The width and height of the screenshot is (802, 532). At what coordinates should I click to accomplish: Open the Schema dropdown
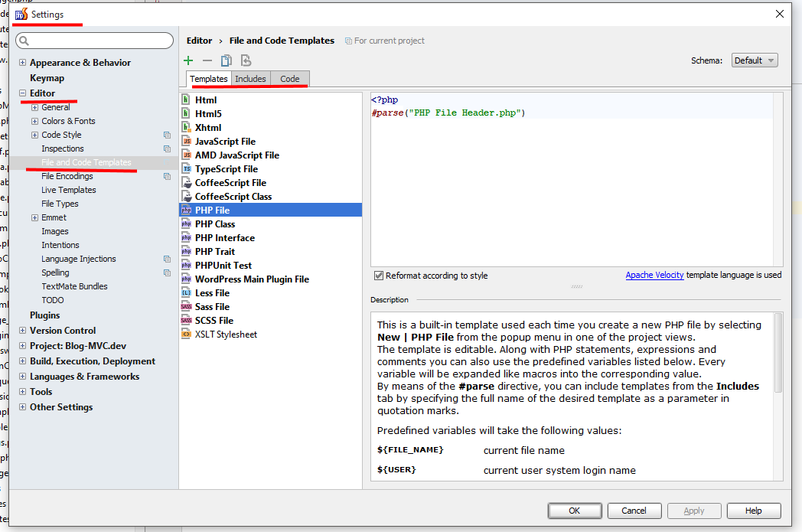coord(754,60)
